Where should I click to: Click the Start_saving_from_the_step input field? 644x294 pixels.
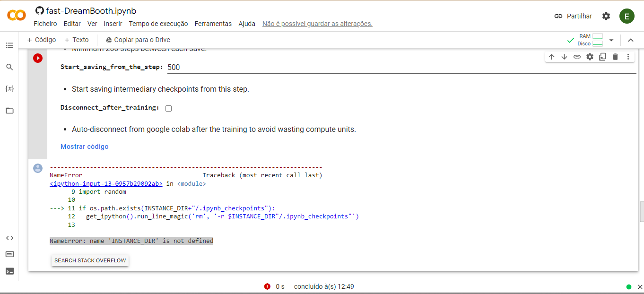[236, 67]
